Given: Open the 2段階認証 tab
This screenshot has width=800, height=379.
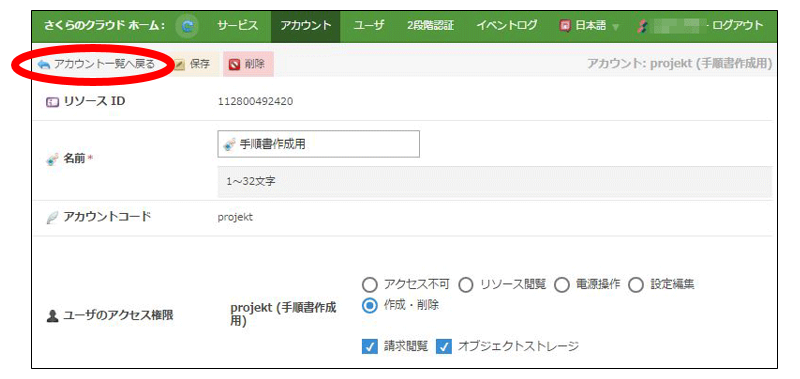Looking at the screenshot, I should click(x=431, y=26).
